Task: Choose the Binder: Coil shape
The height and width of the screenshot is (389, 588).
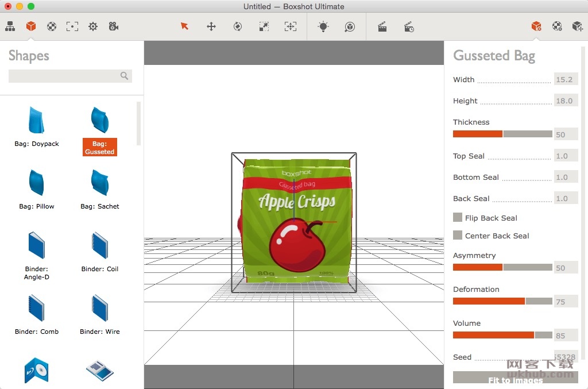Action: [x=100, y=252]
